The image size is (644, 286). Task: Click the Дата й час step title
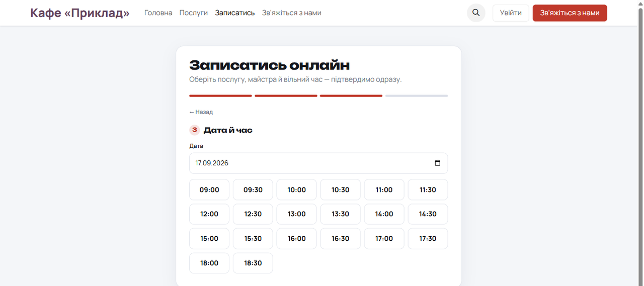click(x=228, y=130)
